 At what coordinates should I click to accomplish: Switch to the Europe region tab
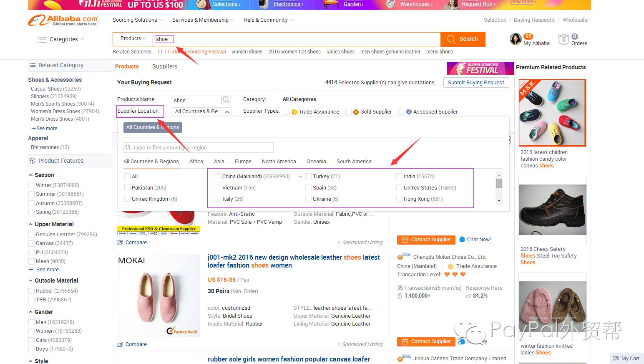click(243, 162)
